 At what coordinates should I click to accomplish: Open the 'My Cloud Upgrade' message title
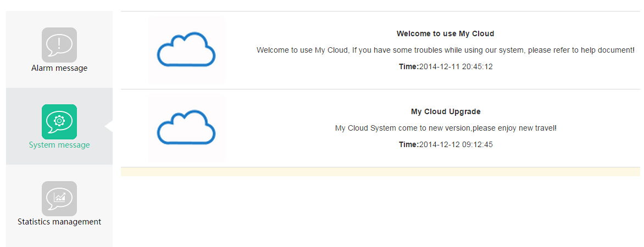pyautogui.click(x=446, y=111)
